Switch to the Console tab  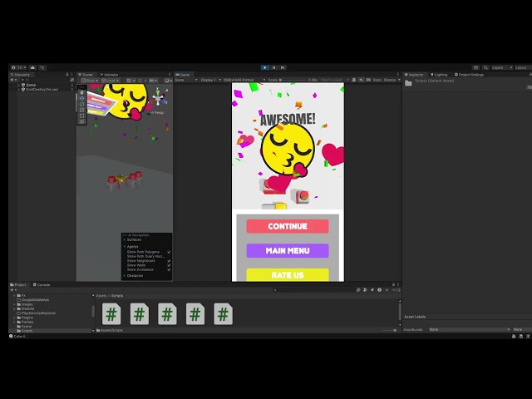coord(42,284)
